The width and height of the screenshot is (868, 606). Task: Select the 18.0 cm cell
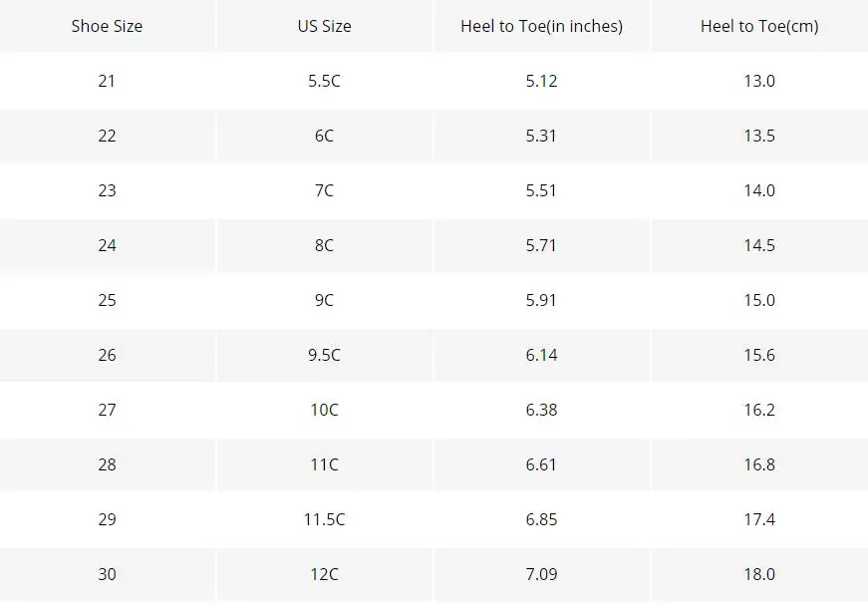click(x=759, y=574)
